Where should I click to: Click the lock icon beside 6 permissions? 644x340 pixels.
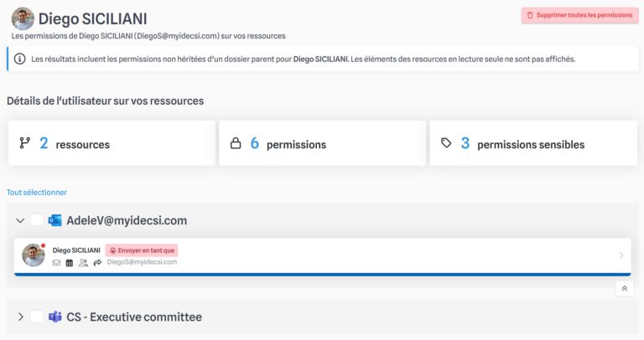coord(236,143)
